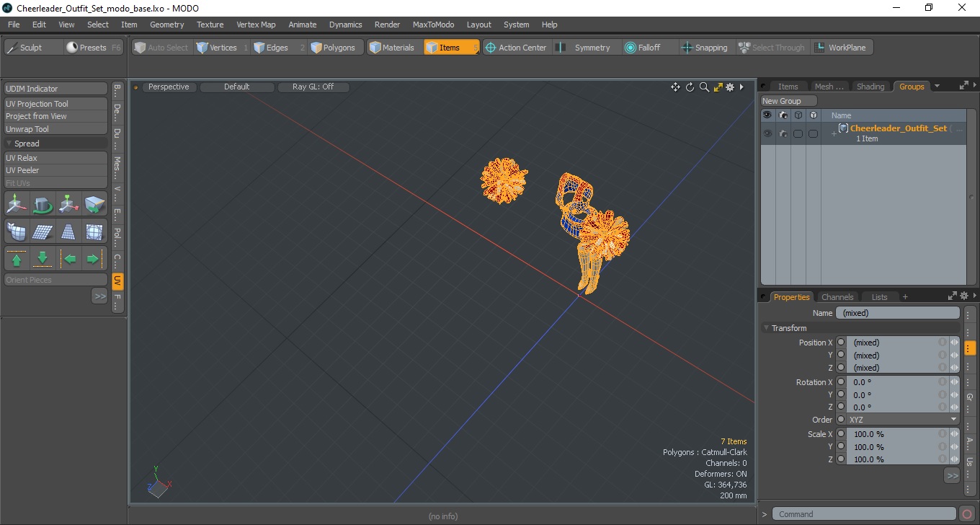Click the record button beside the Command field
This screenshot has height=525, width=980.
click(967, 514)
